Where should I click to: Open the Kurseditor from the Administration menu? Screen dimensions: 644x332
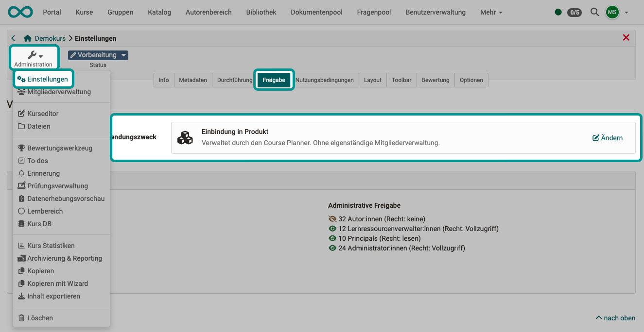43,113
